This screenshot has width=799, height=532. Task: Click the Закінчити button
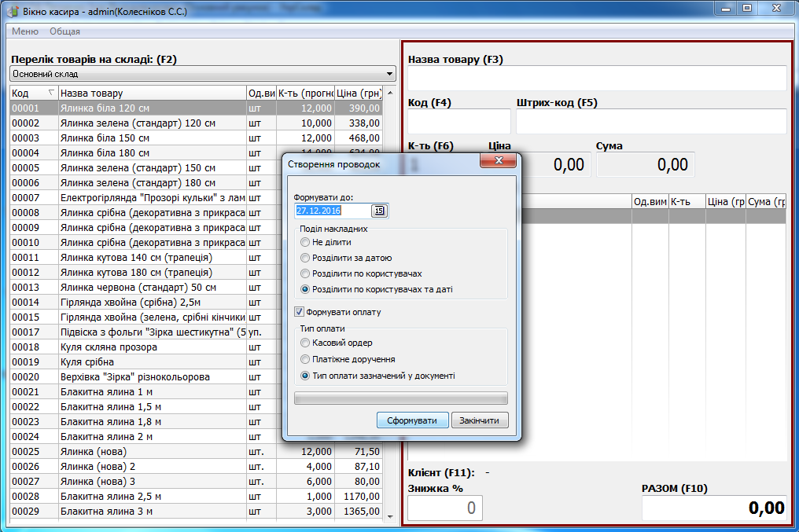pyautogui.click(x=480, y=420)
